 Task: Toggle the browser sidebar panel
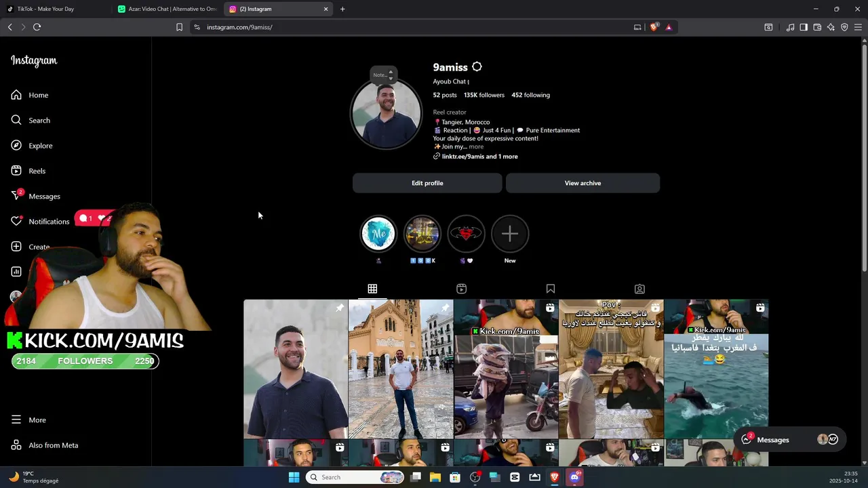pyautogui.click(x=804, y=27)
